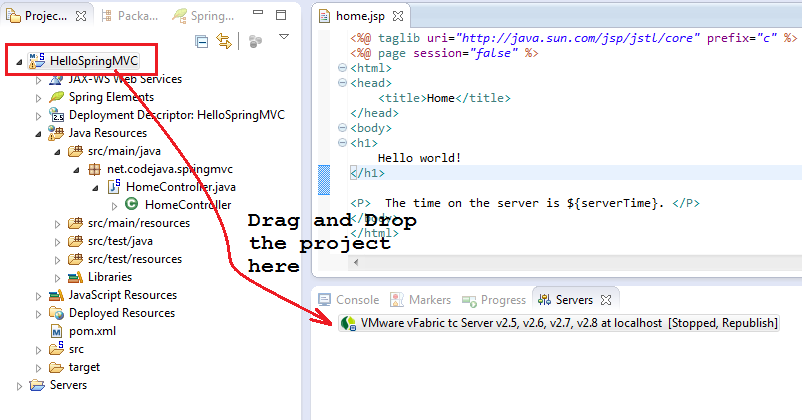Maximize the Project Explorer panel

[x=281, y=15]
